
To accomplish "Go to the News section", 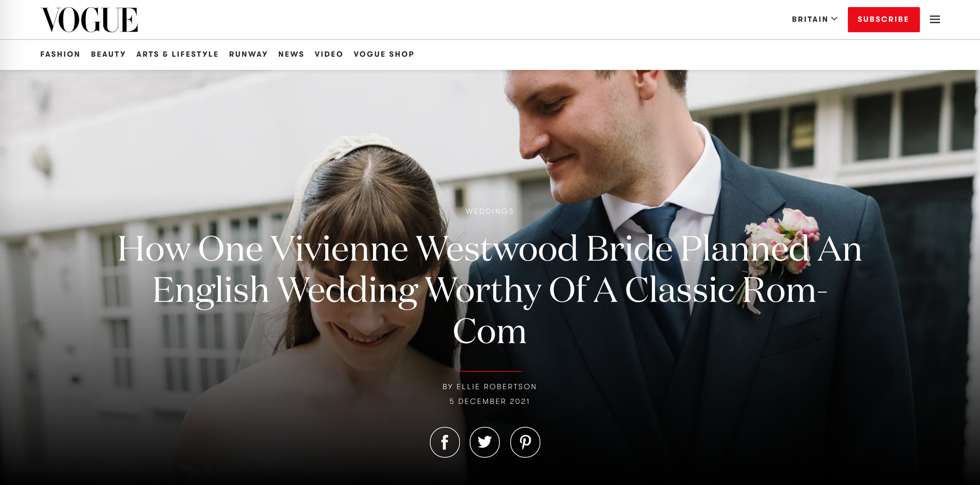I will (x=291, y=54).
